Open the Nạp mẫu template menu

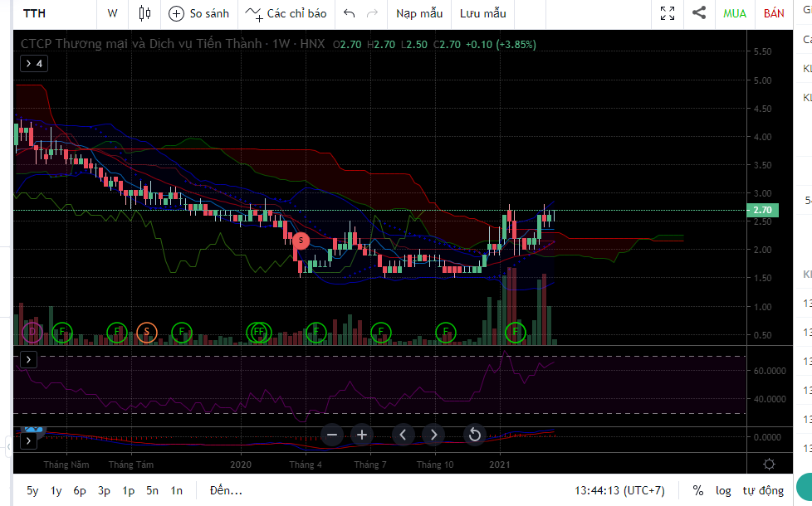[419, 13]
